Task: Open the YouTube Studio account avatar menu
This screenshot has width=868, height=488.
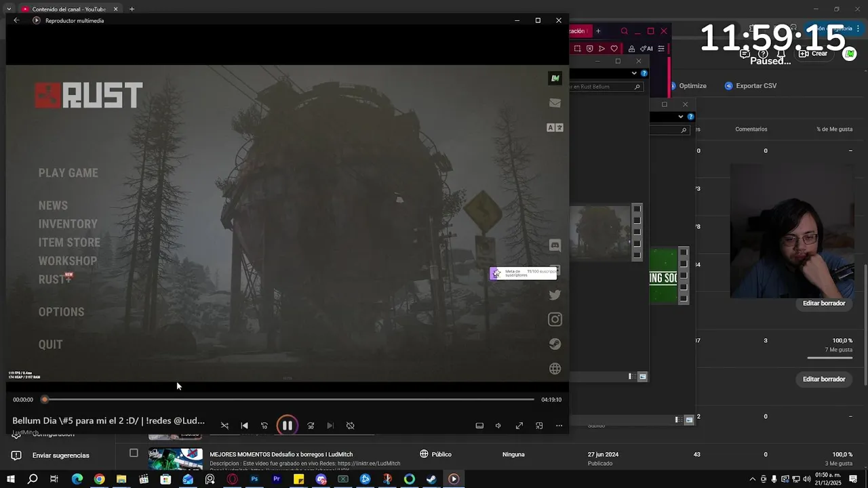Action: (x=849, y=54)
